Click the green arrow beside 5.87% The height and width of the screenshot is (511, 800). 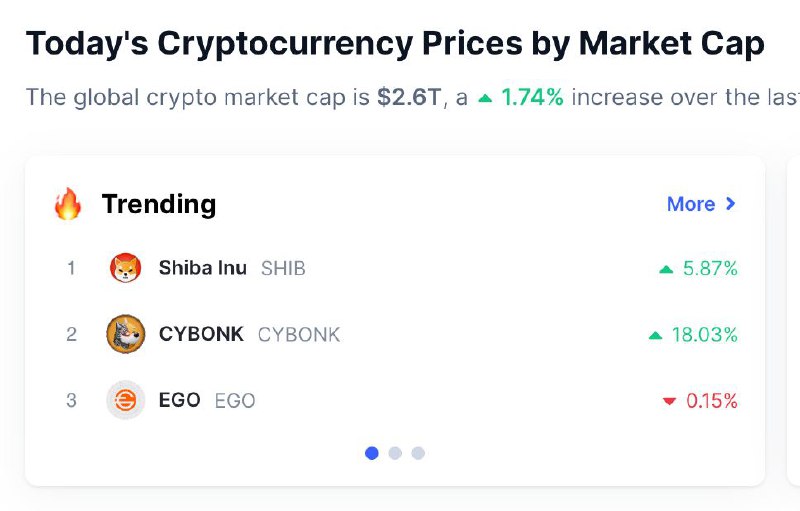[666, 269]
